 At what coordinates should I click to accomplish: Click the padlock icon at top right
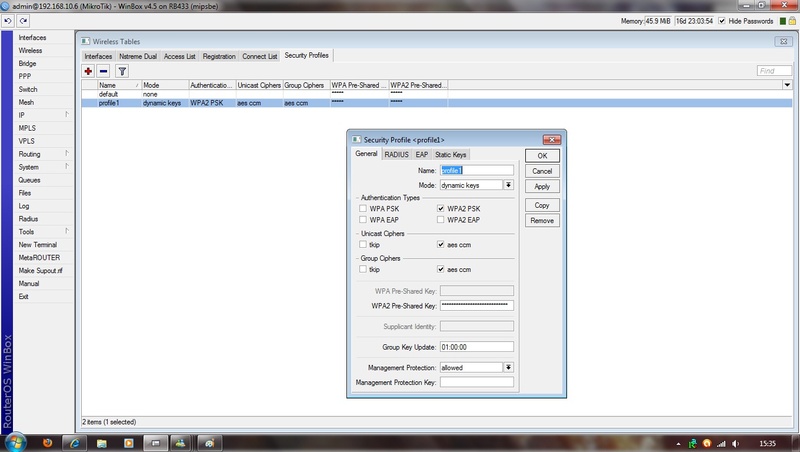(792, 21)
